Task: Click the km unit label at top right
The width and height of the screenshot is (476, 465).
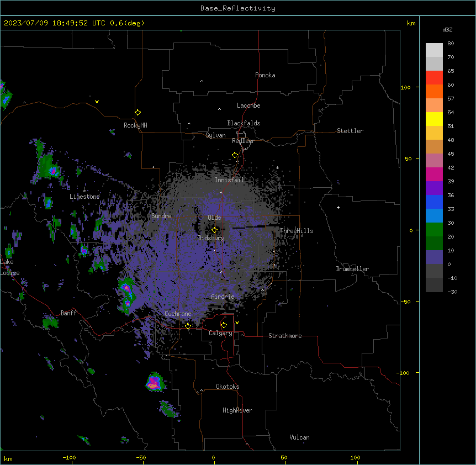Action: coord(411,23)
